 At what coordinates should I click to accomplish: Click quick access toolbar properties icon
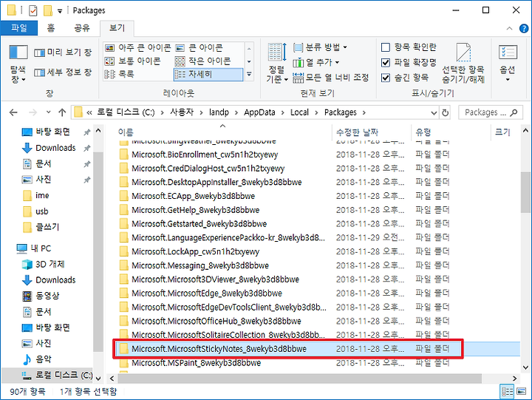click(x=33, y=10)
